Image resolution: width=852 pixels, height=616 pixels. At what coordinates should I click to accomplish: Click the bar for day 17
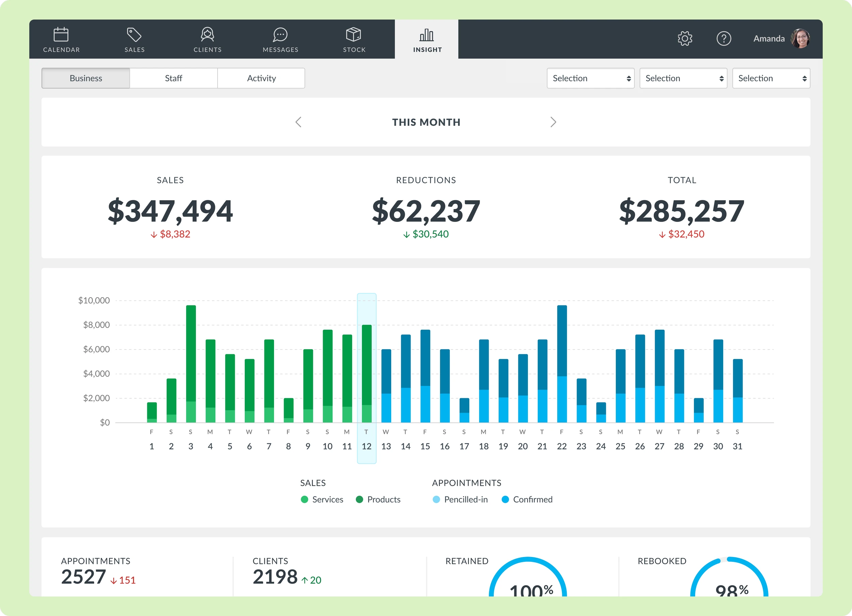464,410
